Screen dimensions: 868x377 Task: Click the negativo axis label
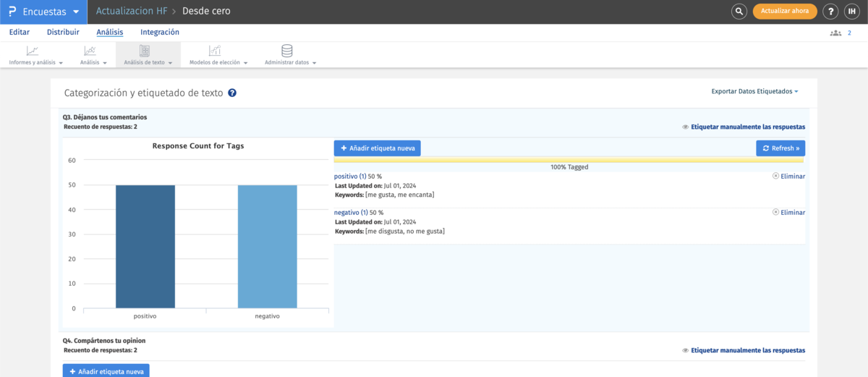(x=268, y=317)
